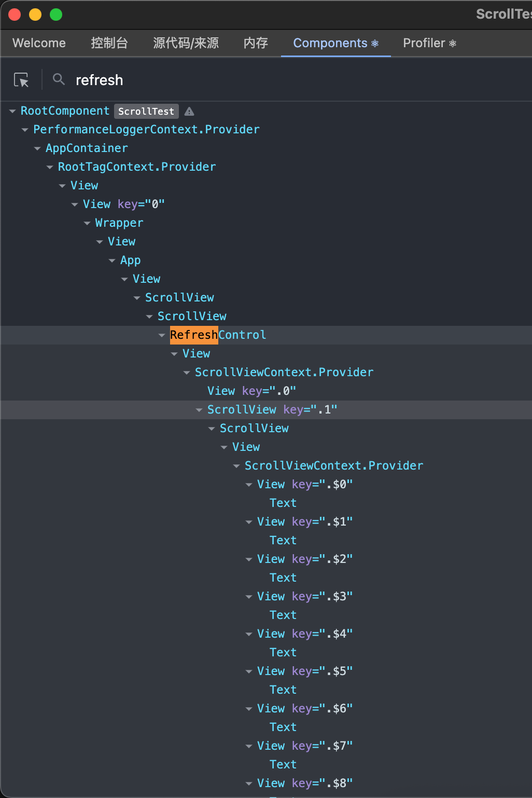Screen dimensions: 532x798
Task: Click the green fullscreen window button
Action: pos(56,15)
